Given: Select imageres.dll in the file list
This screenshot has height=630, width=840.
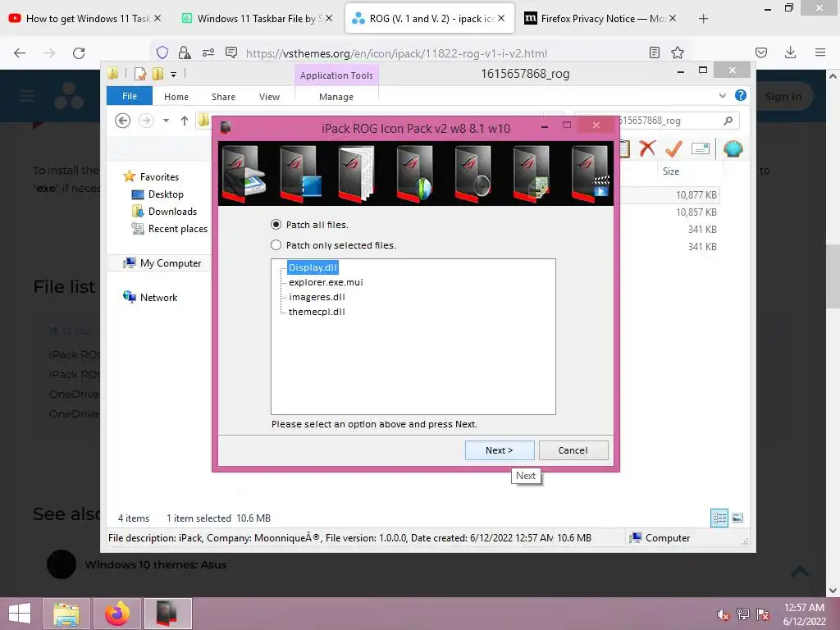Looking at the screenshot, I should (317, 297).
